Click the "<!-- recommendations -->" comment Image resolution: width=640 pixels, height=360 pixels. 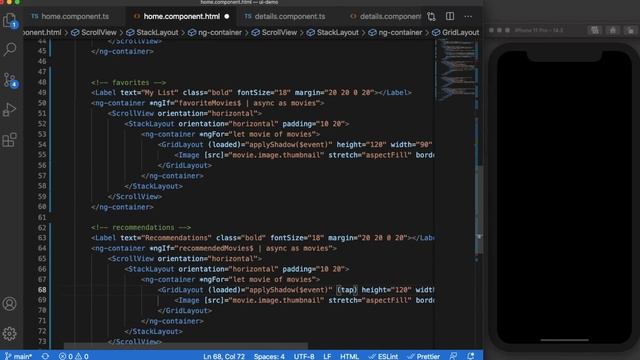tap(141, 227)
